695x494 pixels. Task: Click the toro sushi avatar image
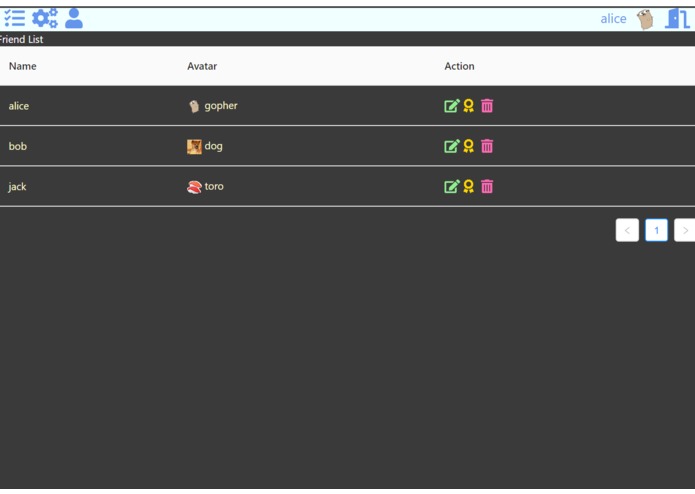point(194,187)
